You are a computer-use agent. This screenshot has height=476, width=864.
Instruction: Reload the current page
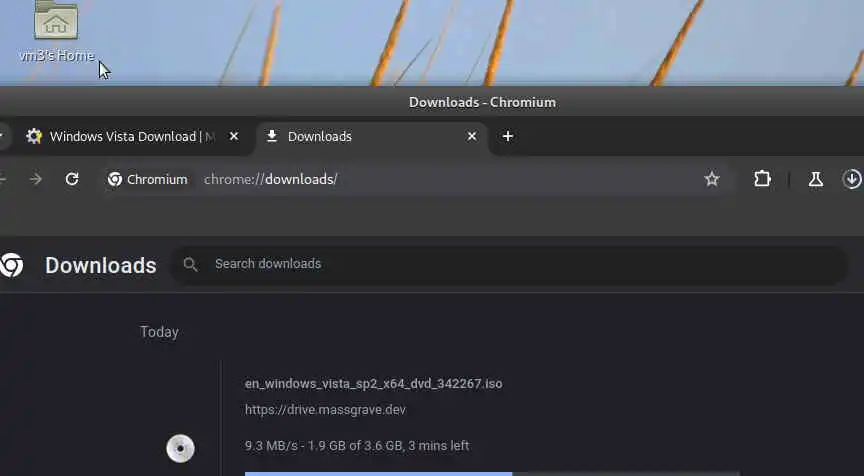click(72, 179)
